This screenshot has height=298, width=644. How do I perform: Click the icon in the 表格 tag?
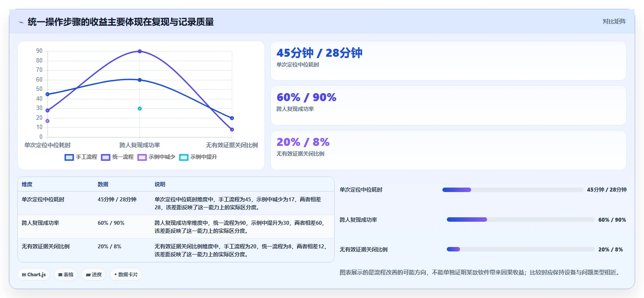coord(60,275)
